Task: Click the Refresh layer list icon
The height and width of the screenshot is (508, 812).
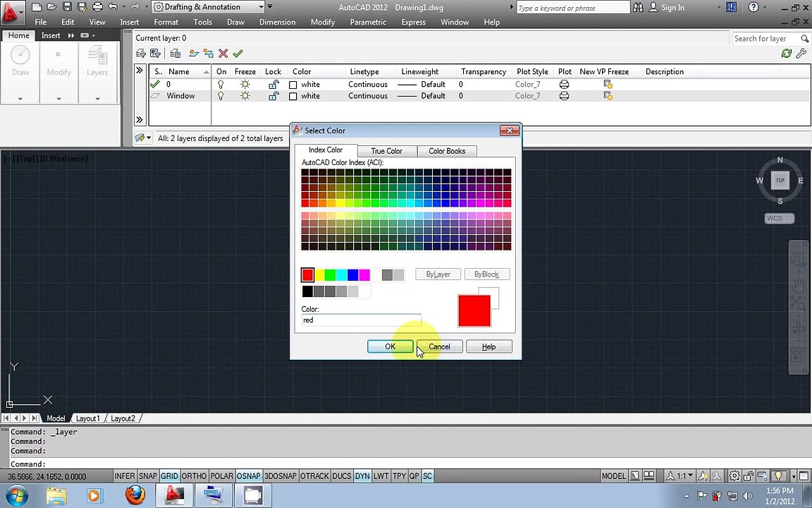Action: tap(787, 54)
